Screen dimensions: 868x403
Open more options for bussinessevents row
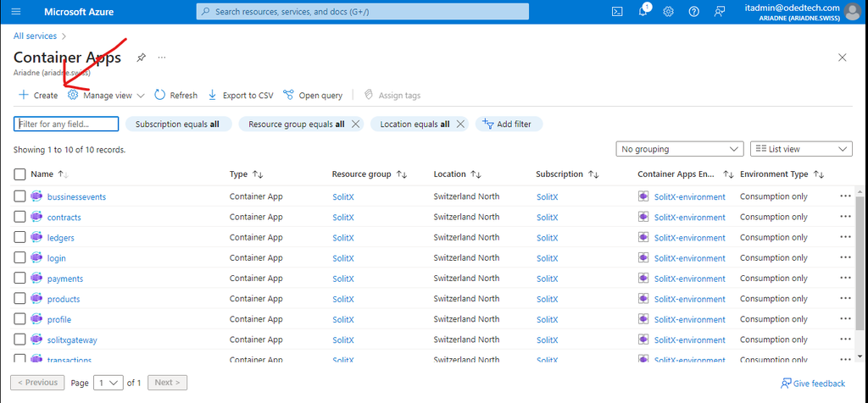tap(845, 196)
